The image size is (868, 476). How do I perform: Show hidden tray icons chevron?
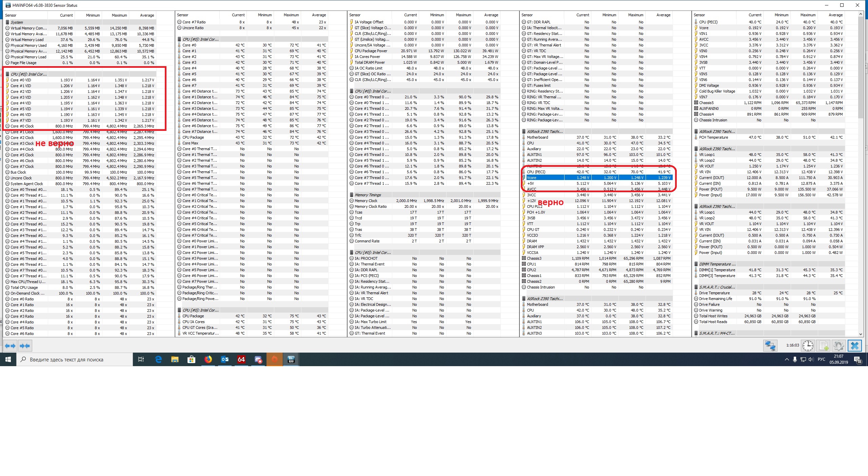point(787,359)
